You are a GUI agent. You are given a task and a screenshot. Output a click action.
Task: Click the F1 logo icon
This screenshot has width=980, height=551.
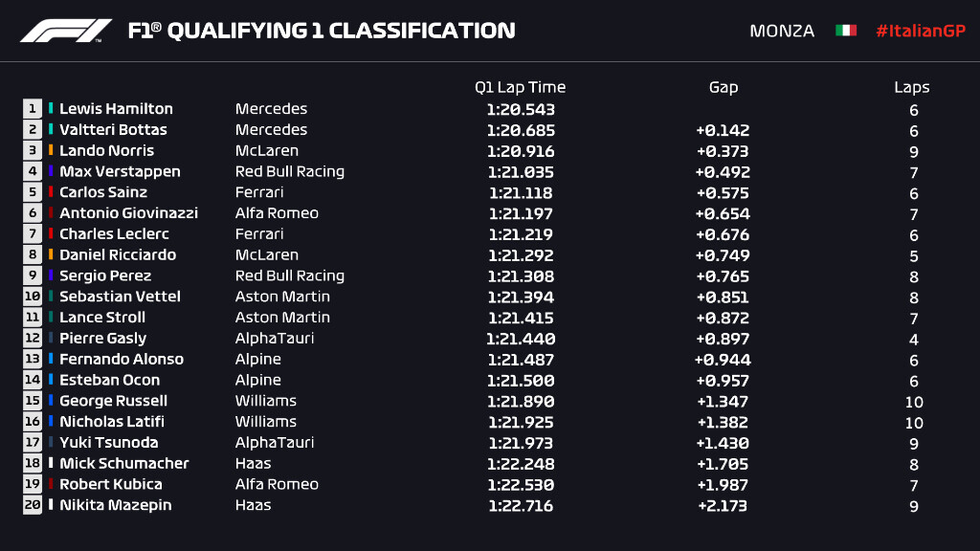click(x=66, y=31)
